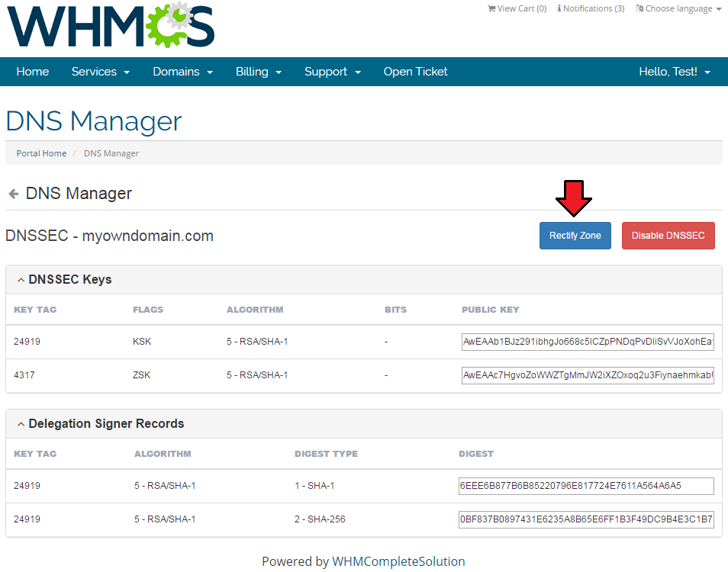Image resolution: width=728 pixels, height=572 pixels.
Task: Click language icon beside Choose language
Action: coord(639,8)
